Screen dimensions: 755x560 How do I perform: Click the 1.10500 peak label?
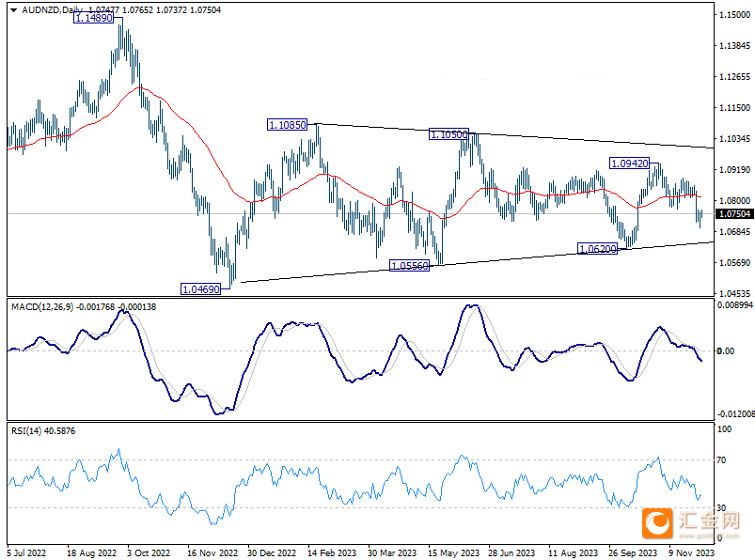point(448,134)
